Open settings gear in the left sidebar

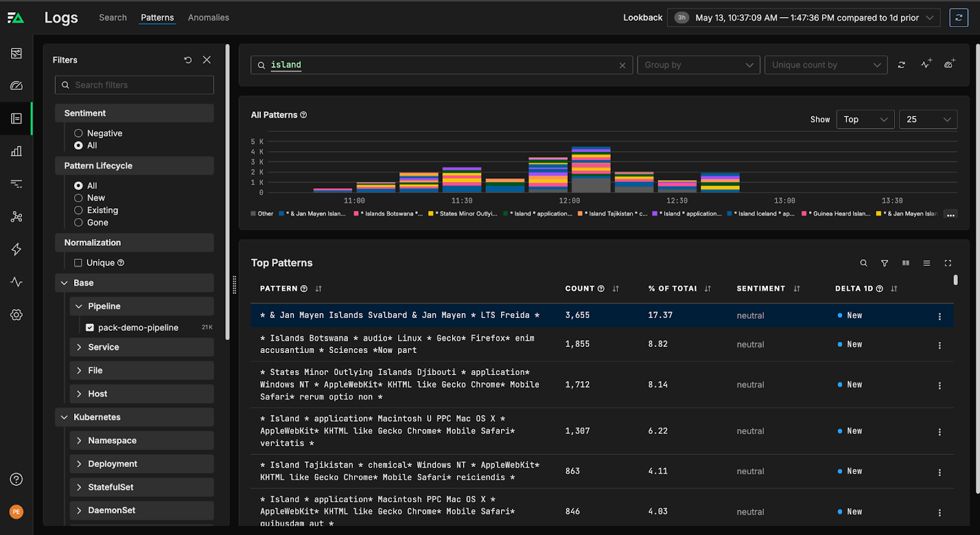[17, 315]
